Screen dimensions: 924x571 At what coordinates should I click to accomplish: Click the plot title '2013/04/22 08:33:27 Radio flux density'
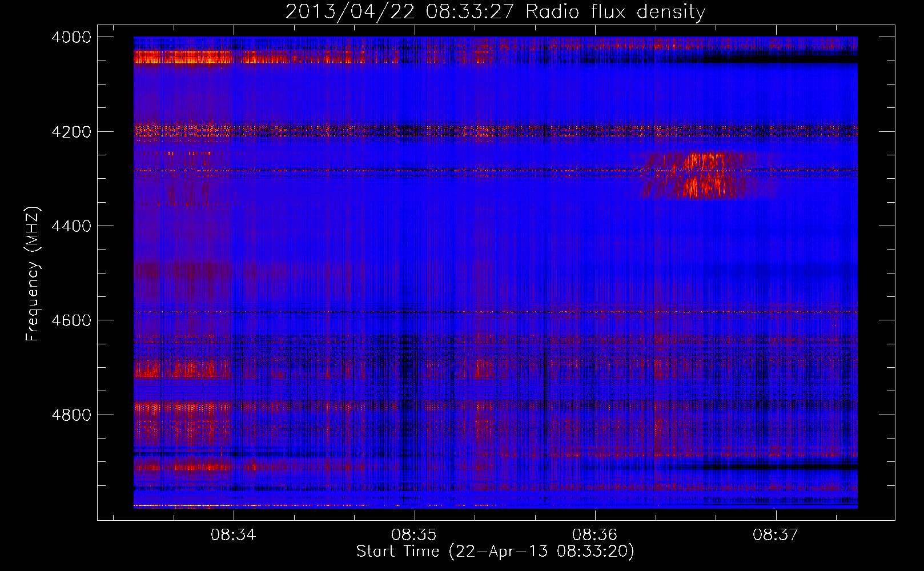(x=495, y=11)
